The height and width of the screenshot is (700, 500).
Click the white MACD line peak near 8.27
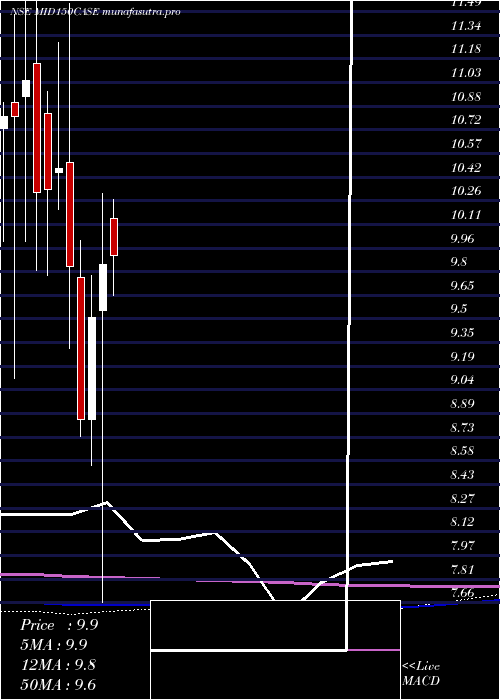[106, 503]
